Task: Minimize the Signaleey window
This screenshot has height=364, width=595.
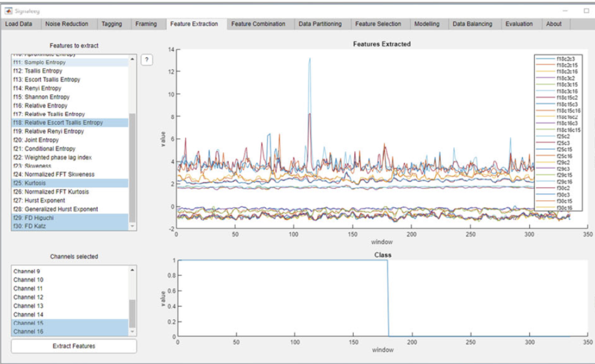Action: [x=565, y=11]
